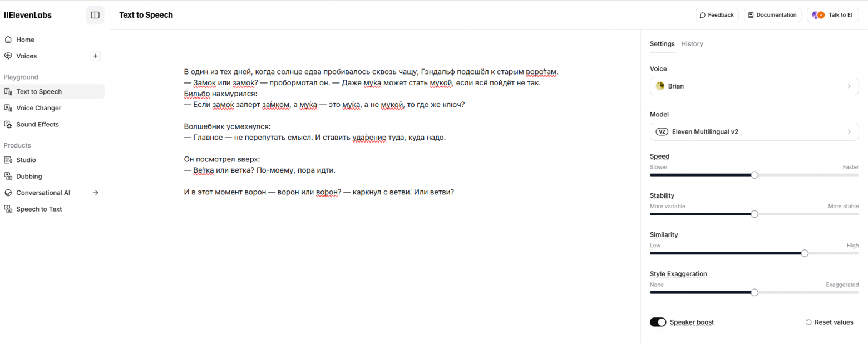Open the Model selector Eleven Multilingual v2
This screenshot has width=868, height=343.
pyautogui.click(x=754, y=132)
